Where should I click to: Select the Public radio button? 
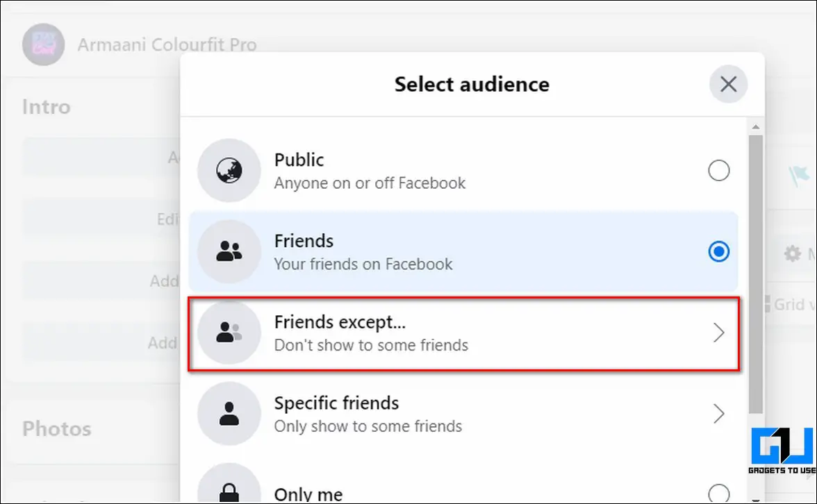718,170
